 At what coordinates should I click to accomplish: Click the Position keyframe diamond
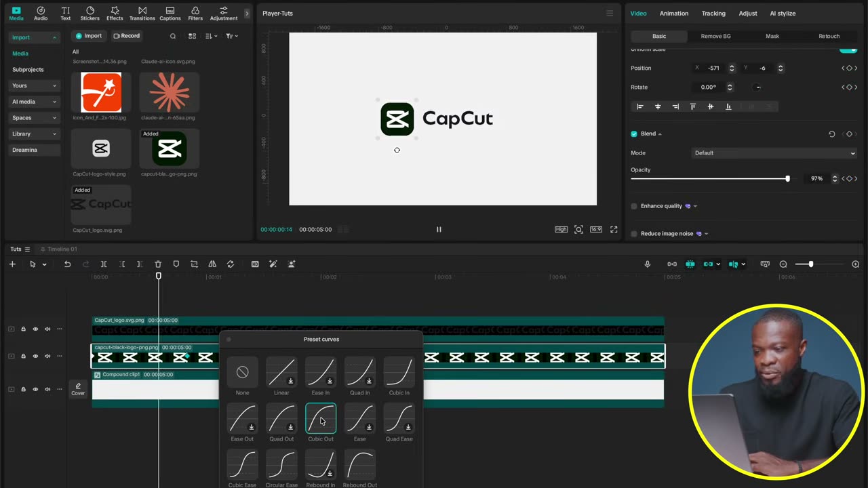[849, 68]
